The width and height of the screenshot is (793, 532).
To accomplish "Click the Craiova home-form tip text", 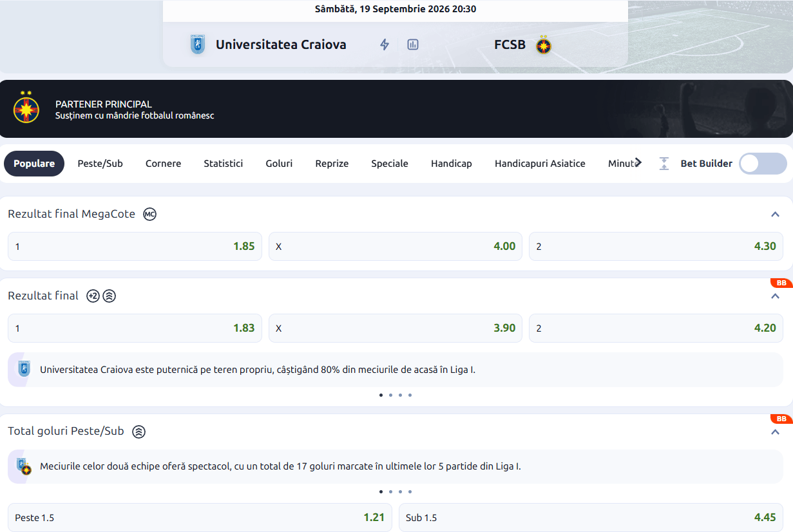I will [258, 370].
